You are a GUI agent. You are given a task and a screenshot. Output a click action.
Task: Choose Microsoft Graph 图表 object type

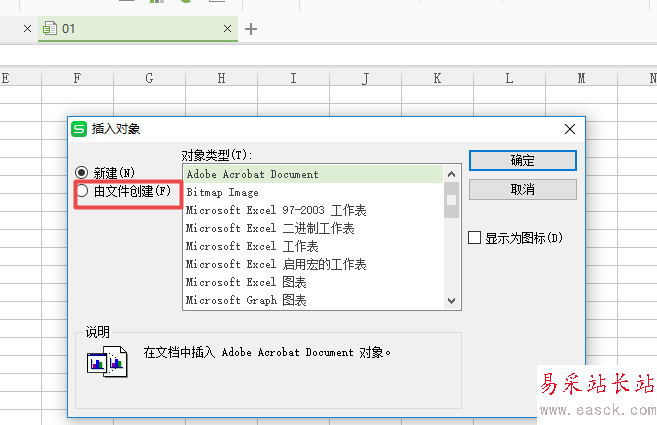click(313, 301)
